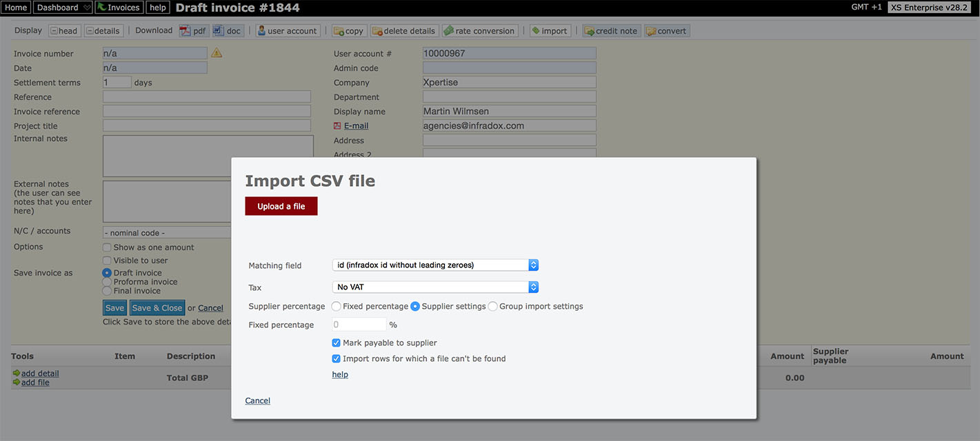
Task: Click the Save & Close button
Action: (157, 308)
